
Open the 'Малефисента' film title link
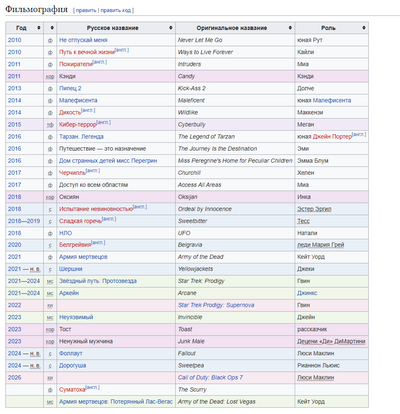tap(78, 100)
